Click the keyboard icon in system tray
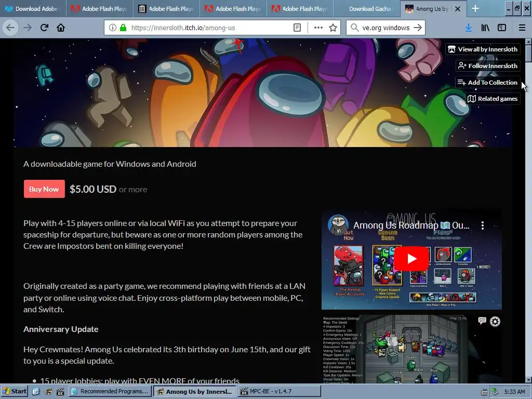The image size is (532, 399). (x=484, y=392)
